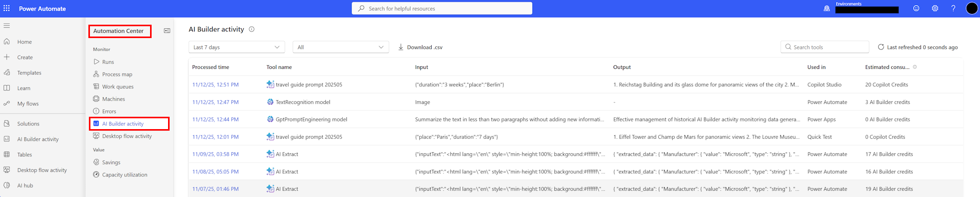The width and height of the screenshot is (980, 197).
Task: Click the Home house icon
Action: click(x=7, y=42)
